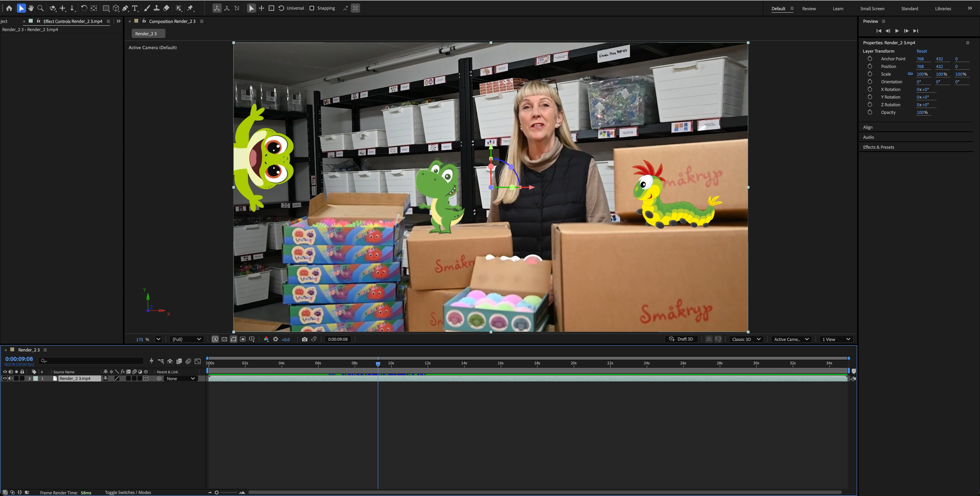Select the Orbit camera tool
The image size is (980, 496).
coord(53,8)
